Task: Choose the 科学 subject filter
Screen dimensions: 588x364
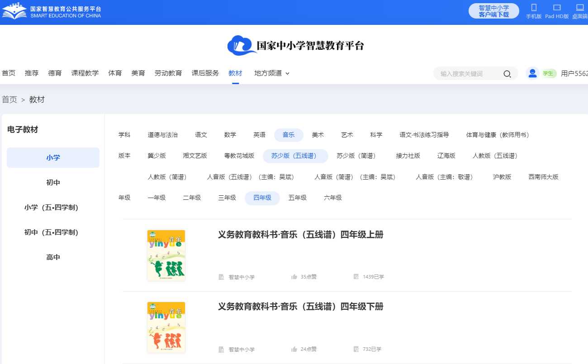Action: (x=376, y=135)
